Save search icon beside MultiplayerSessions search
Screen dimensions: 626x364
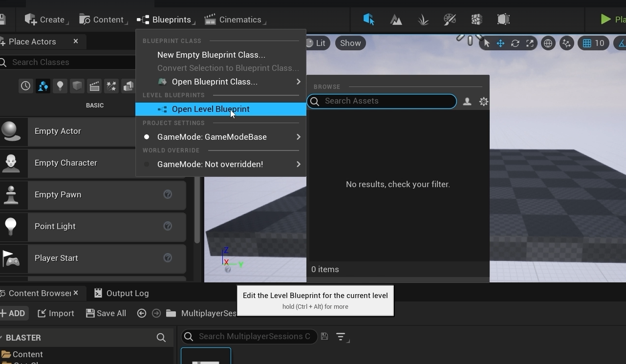[x=324, y=336]
